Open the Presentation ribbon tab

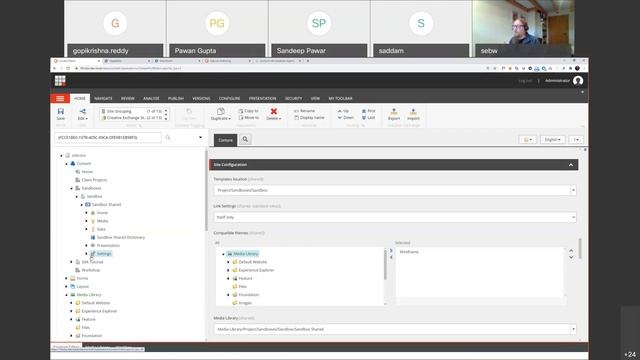[262, 98]
